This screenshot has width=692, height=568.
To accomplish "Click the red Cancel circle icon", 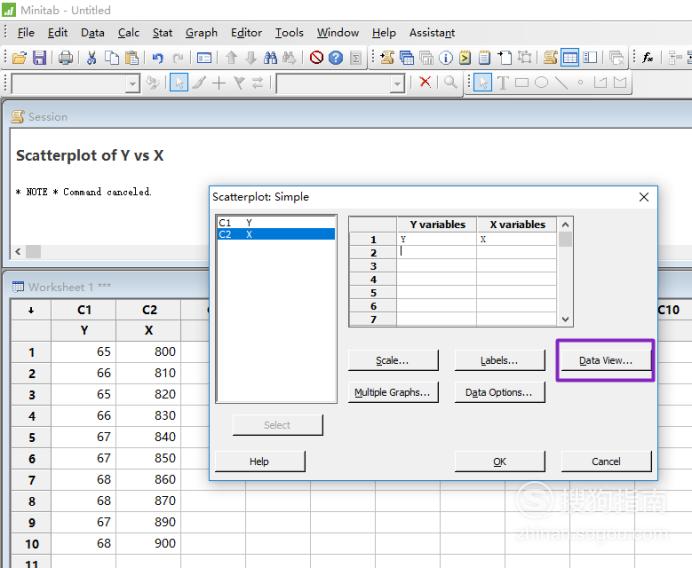I will [316, 58].
